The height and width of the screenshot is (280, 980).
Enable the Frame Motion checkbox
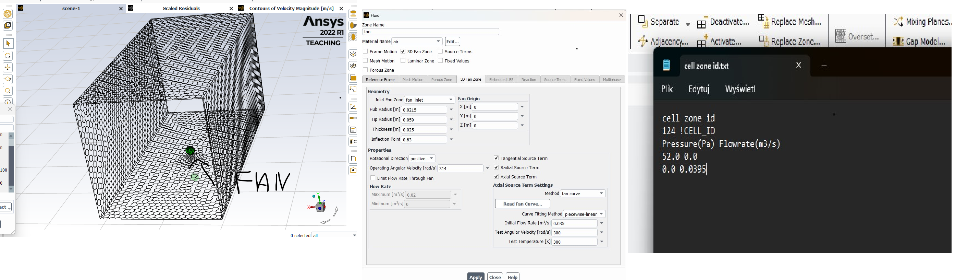[x=365, y=51]
